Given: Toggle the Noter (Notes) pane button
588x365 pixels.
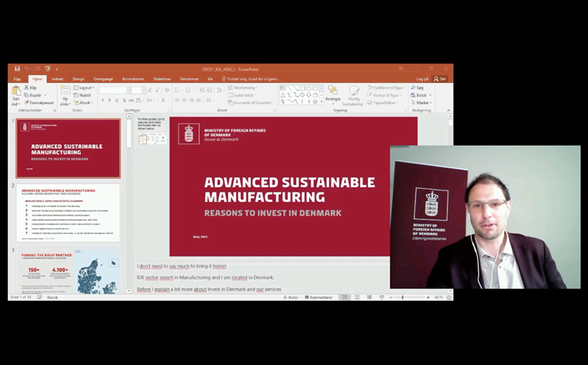Looking at the screenshot, I should (x=292, y=298).
